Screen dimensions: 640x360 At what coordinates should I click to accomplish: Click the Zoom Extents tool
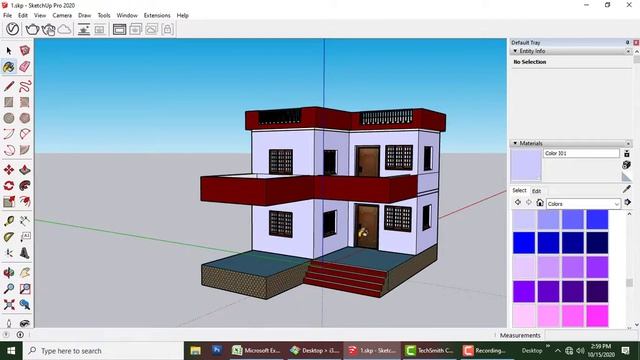(9, 304)
